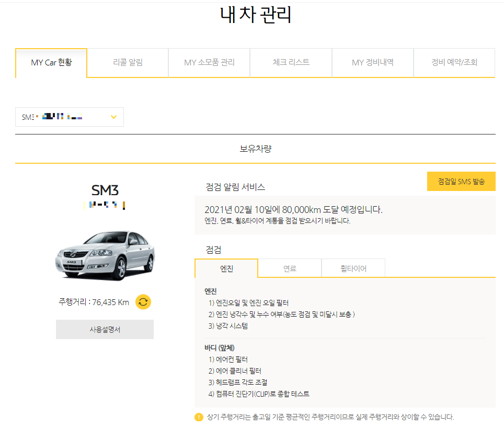Open the SM3 vehicle selection dropdown
The width and height of the screenshot is (504, 427).
(x=70, y=117)
